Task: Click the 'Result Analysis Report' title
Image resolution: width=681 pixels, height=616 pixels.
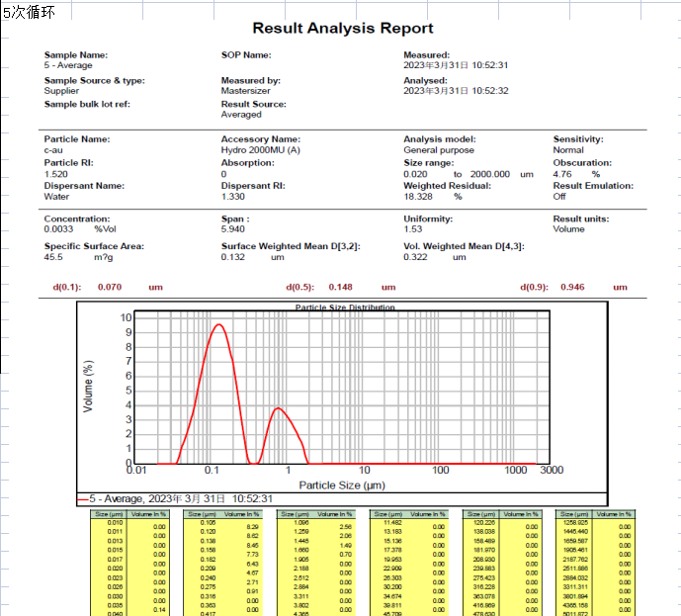Action: tap(343, 29)
